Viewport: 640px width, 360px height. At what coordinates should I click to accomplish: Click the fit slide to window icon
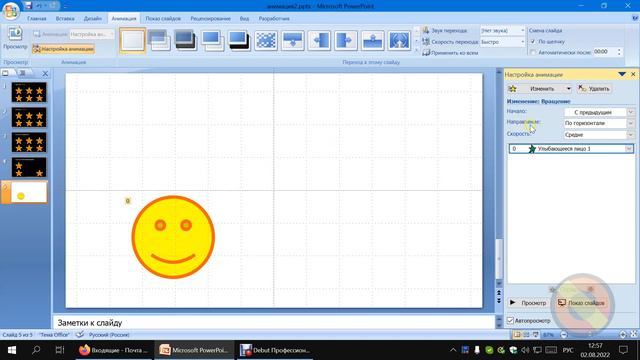[633, 334]
